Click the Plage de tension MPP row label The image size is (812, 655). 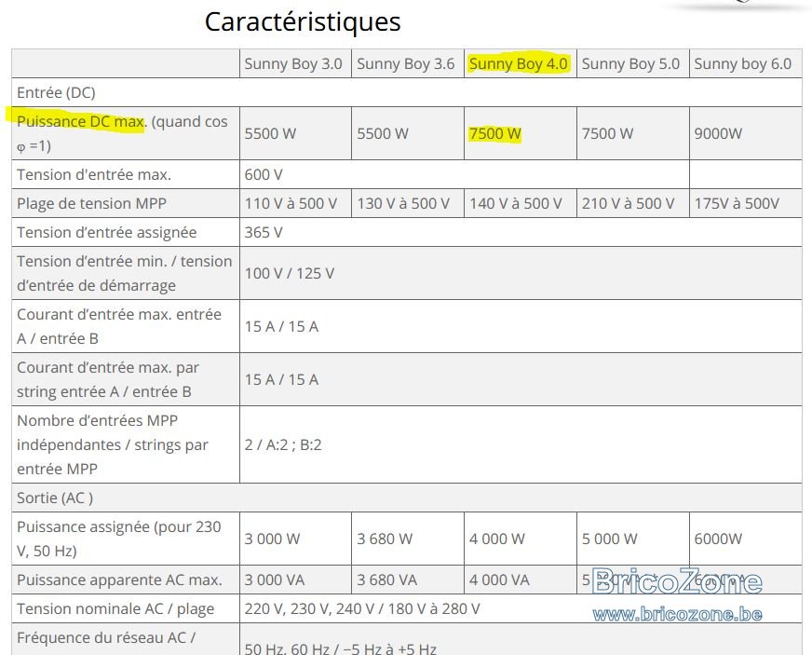[x=91, y=204]
